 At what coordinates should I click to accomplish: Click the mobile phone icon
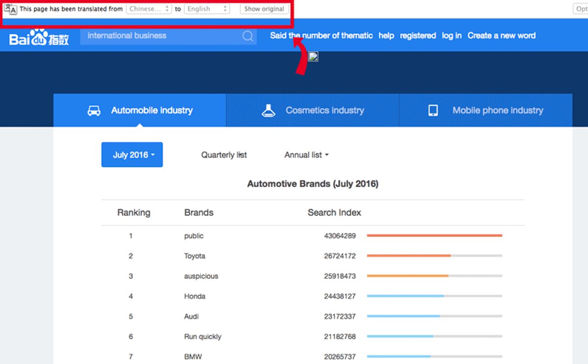pyautogui.click(x=433, y=111)
